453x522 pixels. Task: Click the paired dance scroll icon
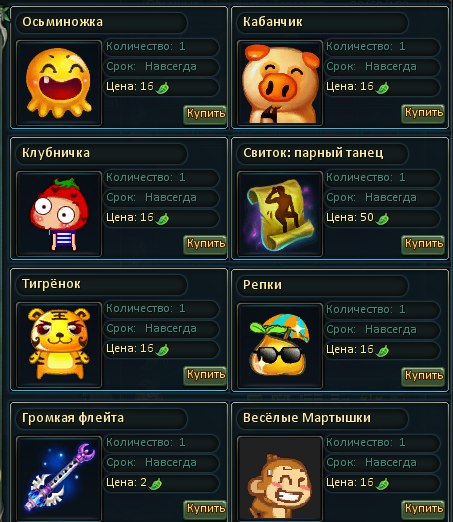click(280, 214)
